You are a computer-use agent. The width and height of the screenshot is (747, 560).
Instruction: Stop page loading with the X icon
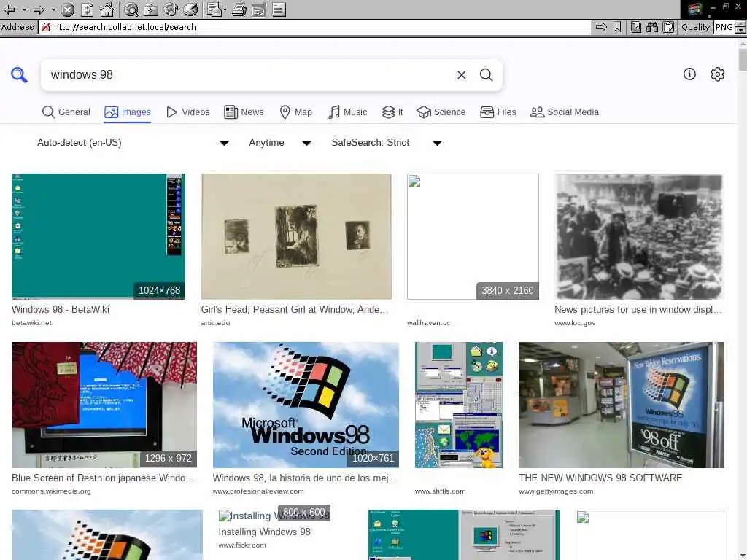point(68,9)
